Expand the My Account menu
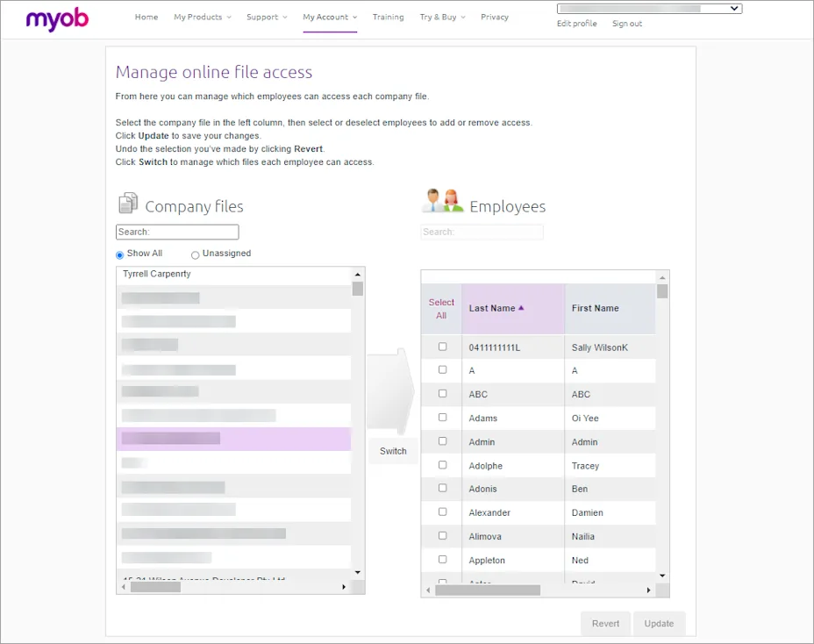Image resolution: width=814 pixels, height=644 pixels. (x=330, y=18)
